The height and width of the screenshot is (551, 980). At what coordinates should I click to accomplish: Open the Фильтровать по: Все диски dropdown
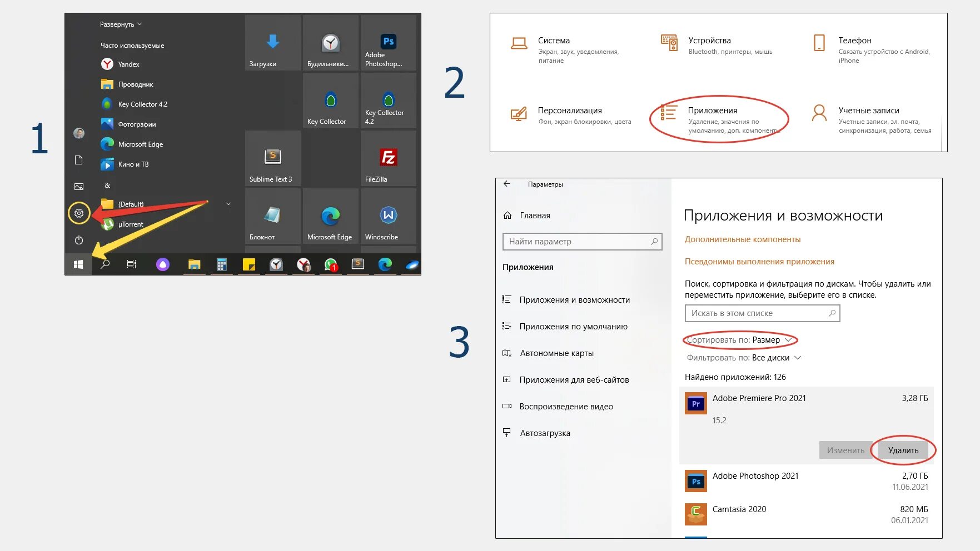(744, 358)
